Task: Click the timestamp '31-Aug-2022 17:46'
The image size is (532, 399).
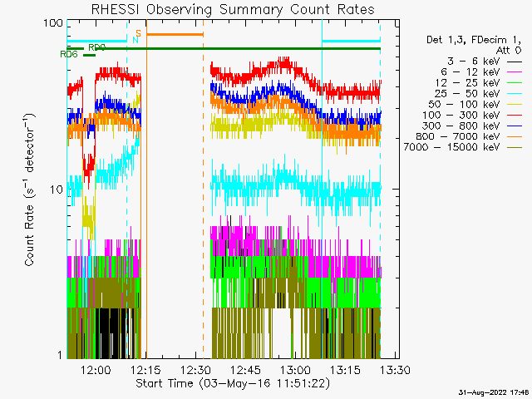Action: (494, 392)
